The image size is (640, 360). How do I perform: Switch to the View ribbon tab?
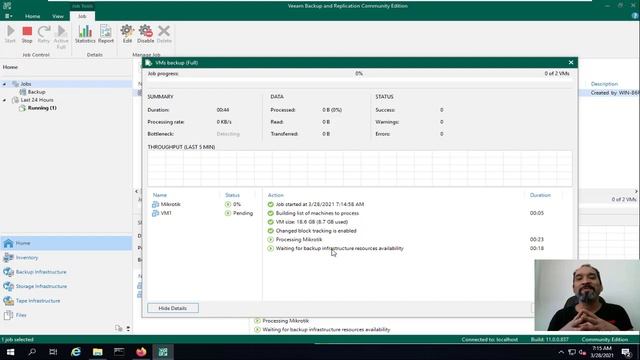58,16
